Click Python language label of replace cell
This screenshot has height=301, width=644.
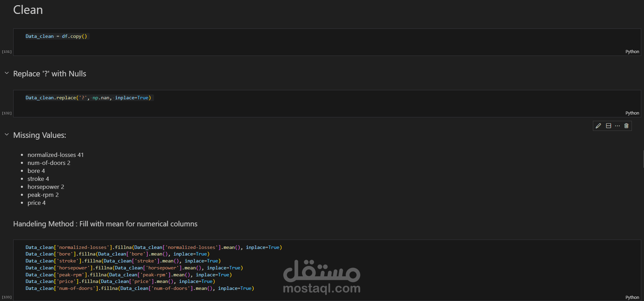coord(632,113)
